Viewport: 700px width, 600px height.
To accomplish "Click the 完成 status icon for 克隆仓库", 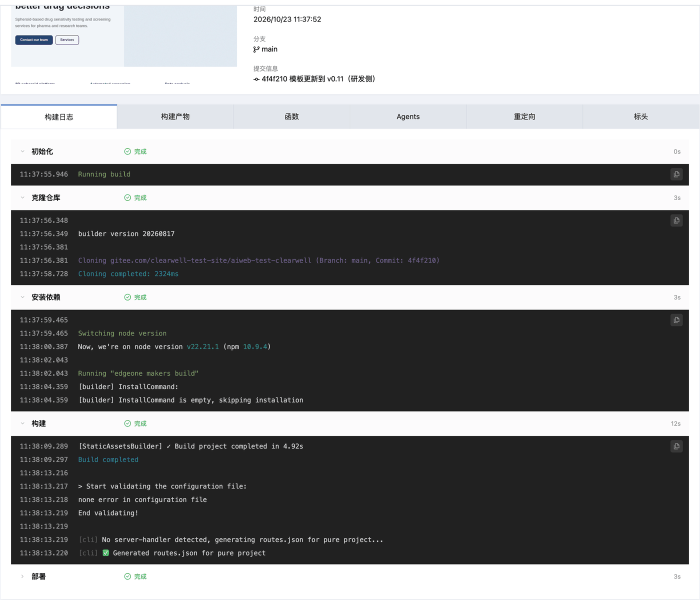I will tap(127, 198).
